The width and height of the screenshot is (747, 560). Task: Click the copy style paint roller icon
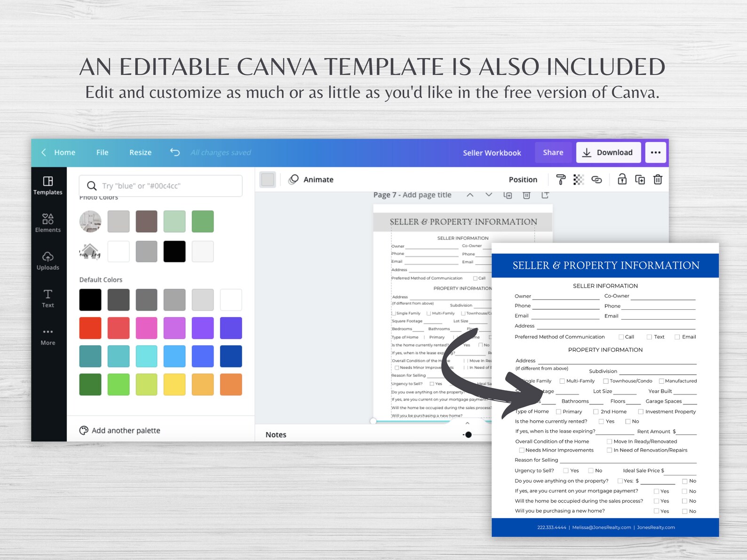(x=561, y=179)
